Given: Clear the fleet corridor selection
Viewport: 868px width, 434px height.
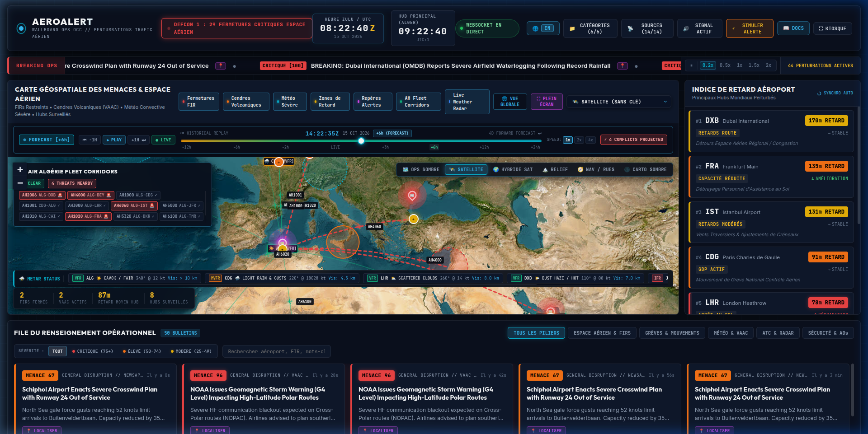Looking at the screenshot, I should [34, 183].
